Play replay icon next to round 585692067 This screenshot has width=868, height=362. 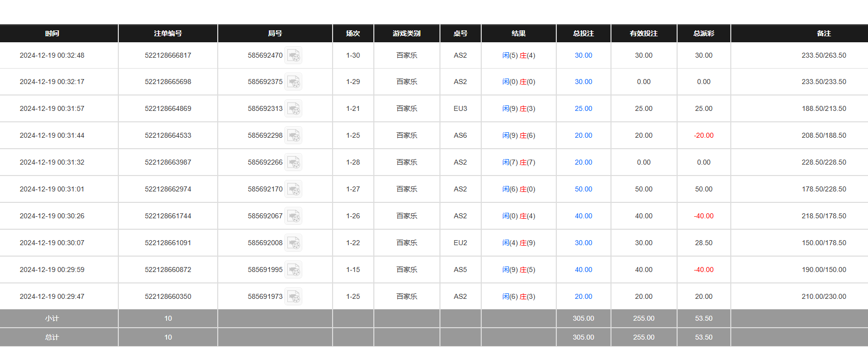click(293, 216)
